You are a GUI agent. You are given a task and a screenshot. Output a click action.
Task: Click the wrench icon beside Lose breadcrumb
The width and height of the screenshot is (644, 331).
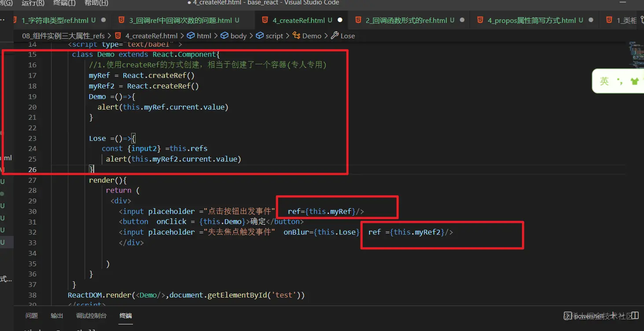click(x=335, y=36)
